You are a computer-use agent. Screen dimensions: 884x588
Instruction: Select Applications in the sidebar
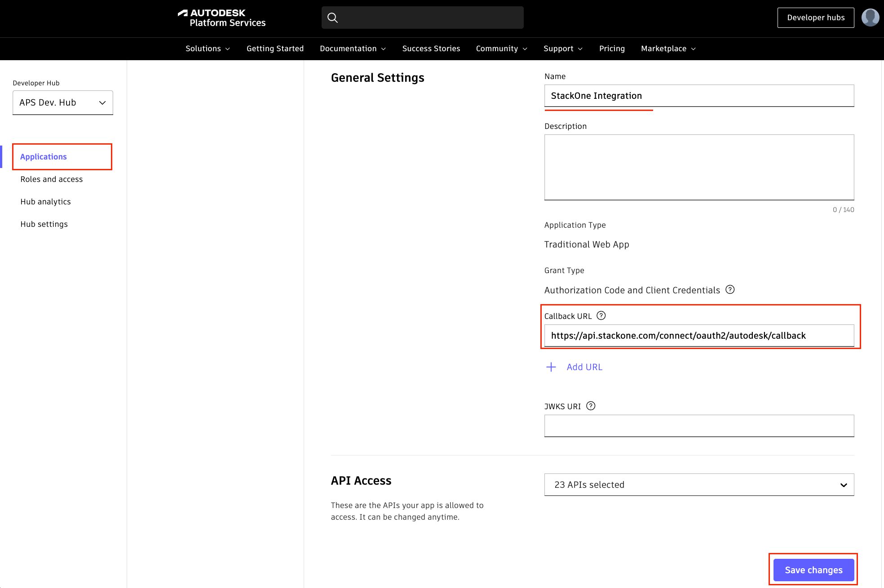coord(44,157)
